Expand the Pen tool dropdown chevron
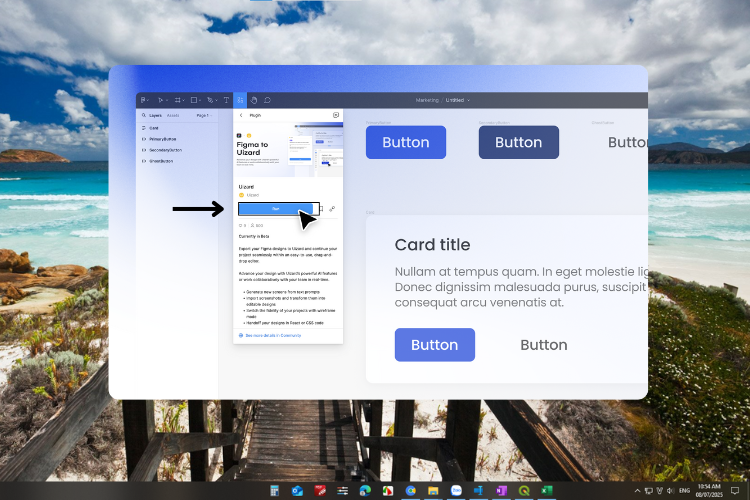The image size is (750, 500). coord(217,100)
